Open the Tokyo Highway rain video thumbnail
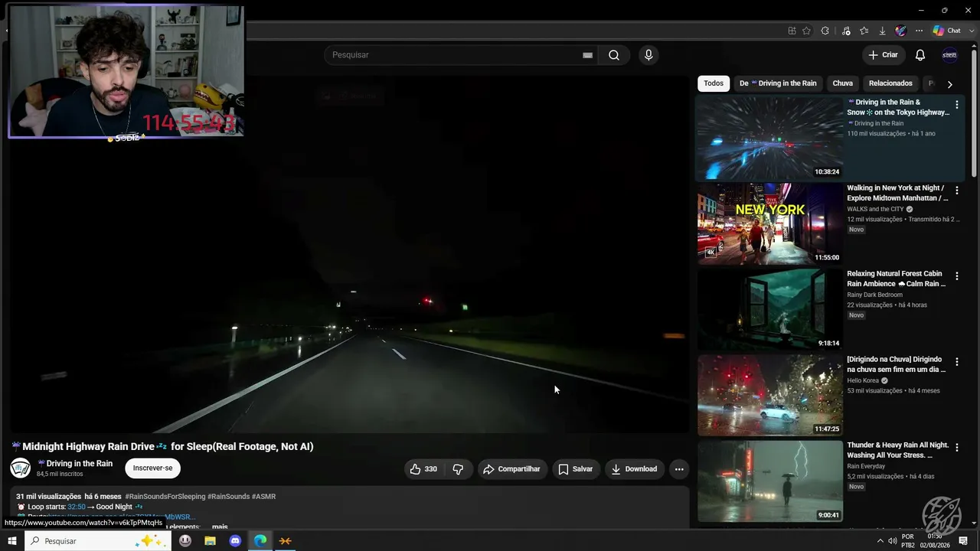 click(x=770, y=138)
